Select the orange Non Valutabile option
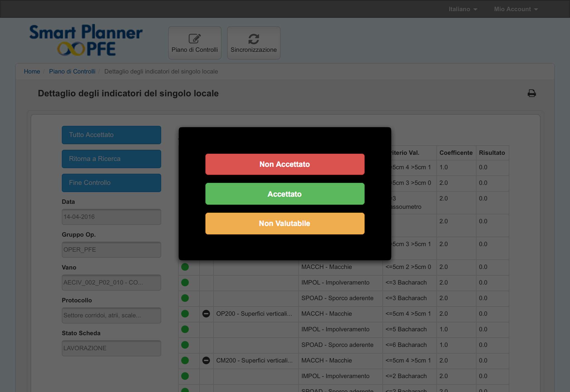570x392 pixels. click(285, 224)
